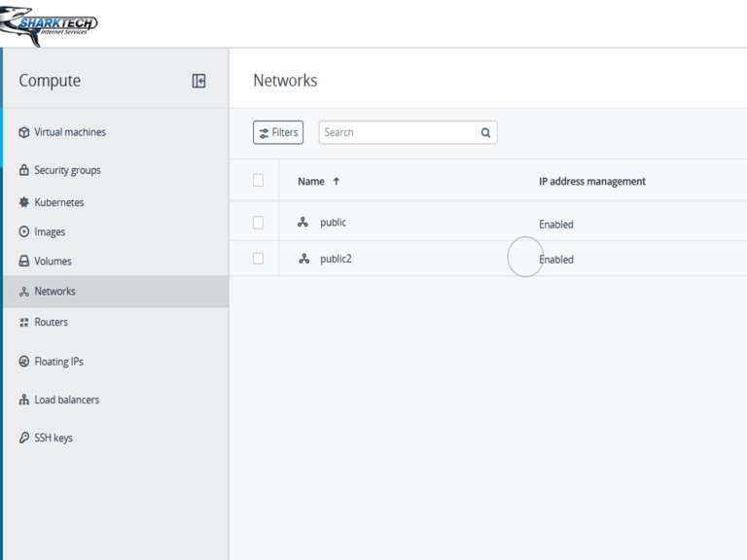
Task: Open the public network link
Action: [x=333, y=223]
